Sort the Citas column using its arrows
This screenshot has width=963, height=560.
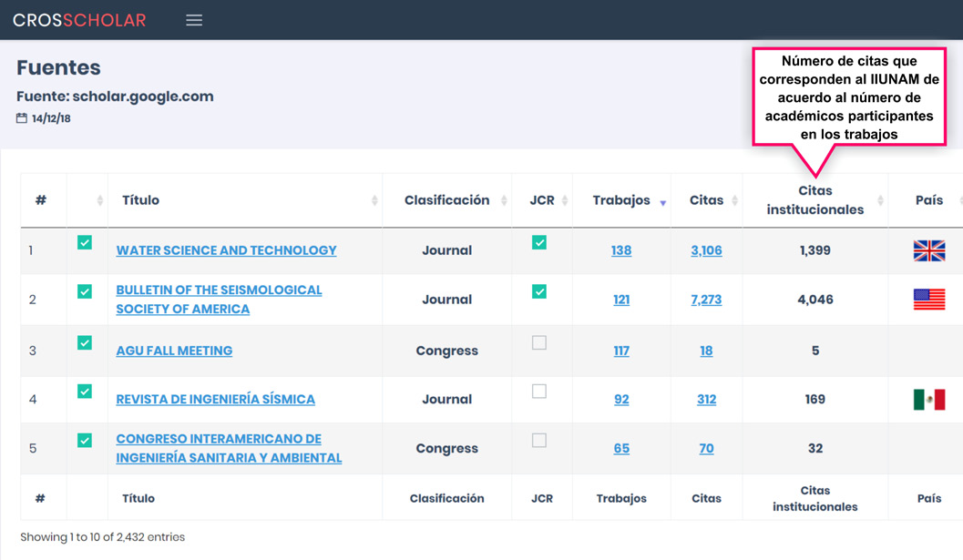point(735,200)
